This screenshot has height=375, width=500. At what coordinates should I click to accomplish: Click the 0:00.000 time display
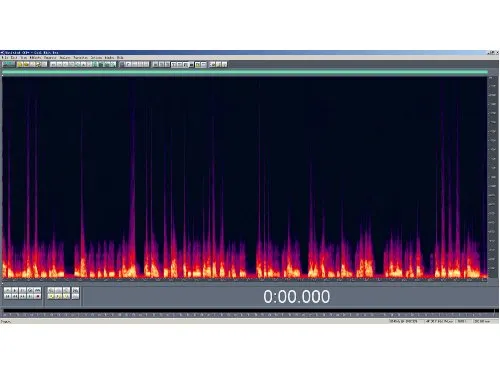click(297, 296)
